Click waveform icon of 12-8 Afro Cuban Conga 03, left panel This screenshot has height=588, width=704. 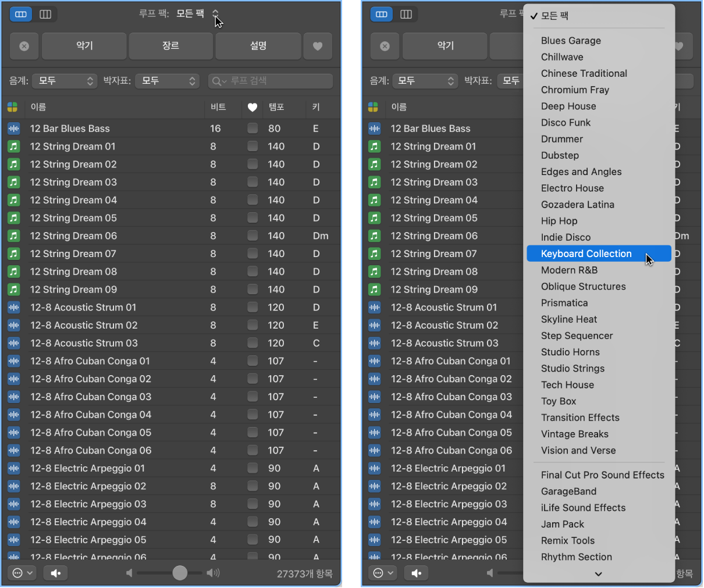click(14, 397)
